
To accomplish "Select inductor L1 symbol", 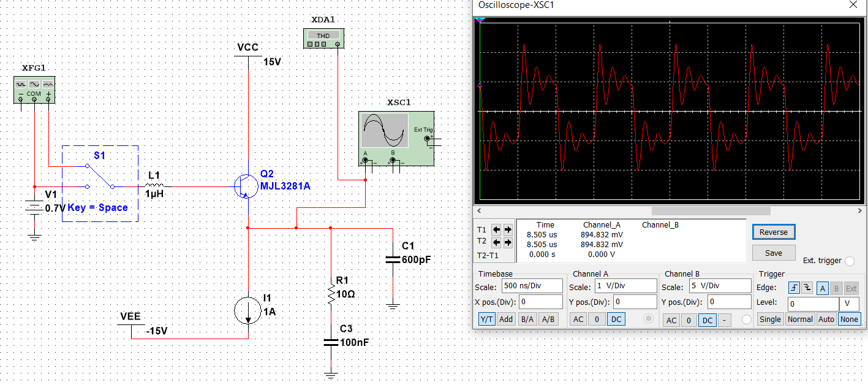I will (x=154, y=185).
